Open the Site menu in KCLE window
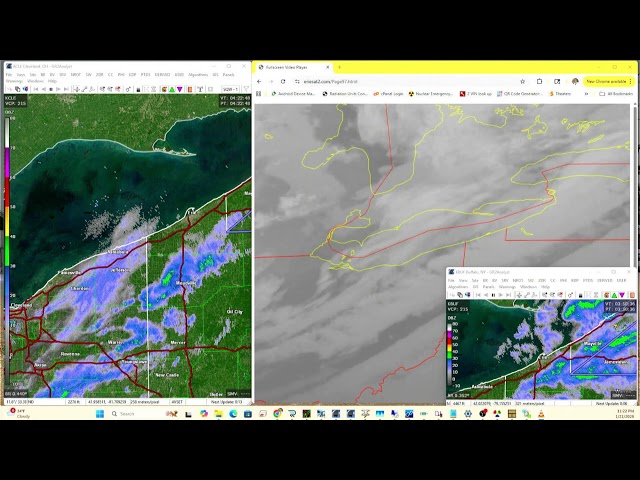This screenshot has width=640, height=480. [x=33, y=75]
